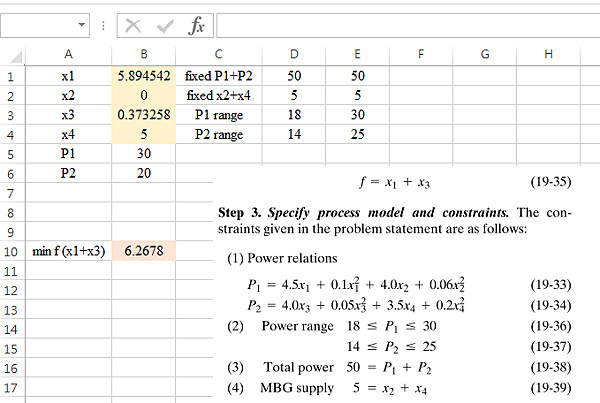Select the P1 label cell in column A
The height and width of the screenshot is (403, 600).
pos(68,154)
